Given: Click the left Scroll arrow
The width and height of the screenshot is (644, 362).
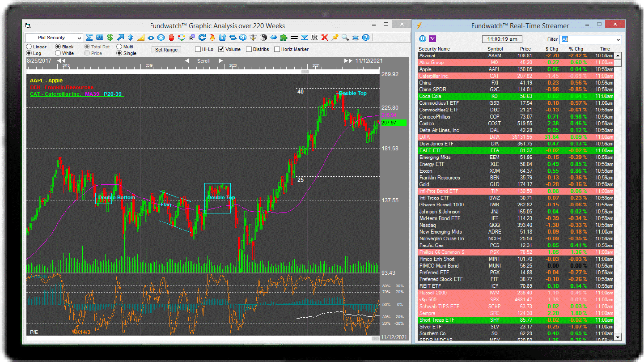Looking at the screenshot, I should pos(187,61).
